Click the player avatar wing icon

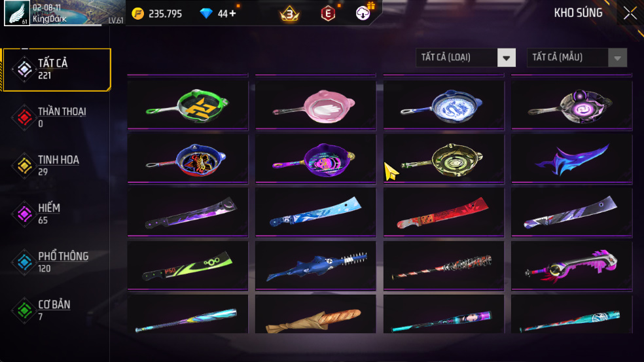tap(17, 12)
